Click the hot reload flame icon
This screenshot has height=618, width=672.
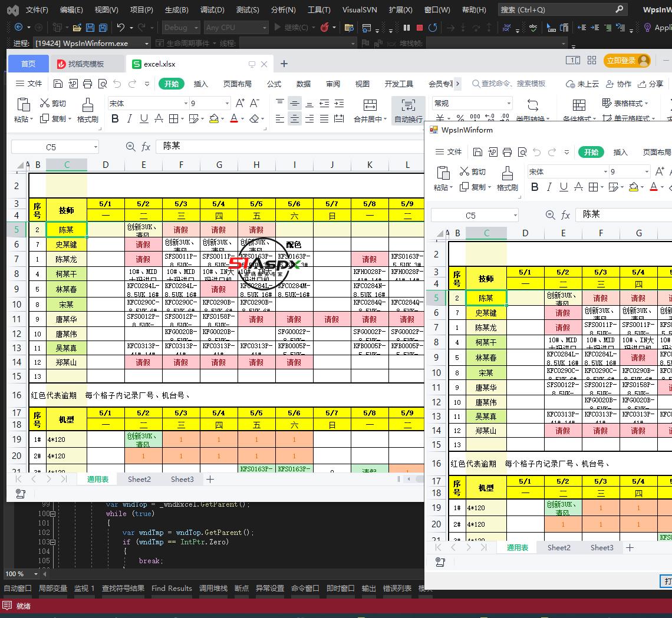[324, 28]
